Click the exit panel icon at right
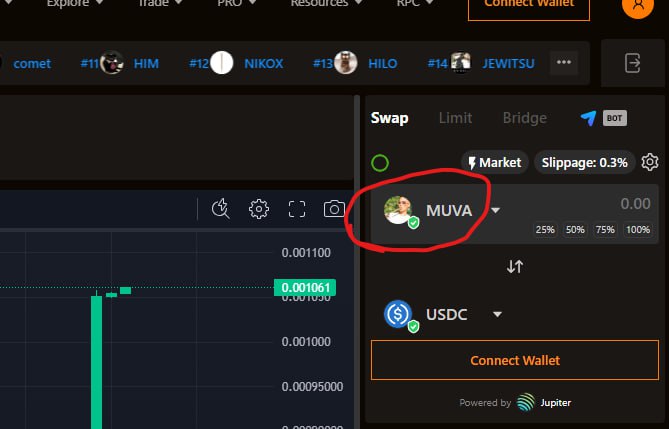 [x=632, y=63]
